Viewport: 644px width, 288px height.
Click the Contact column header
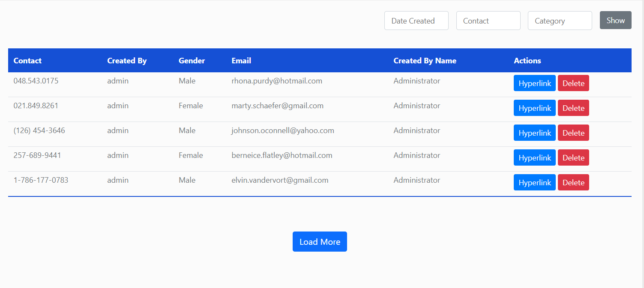(27, 60)
